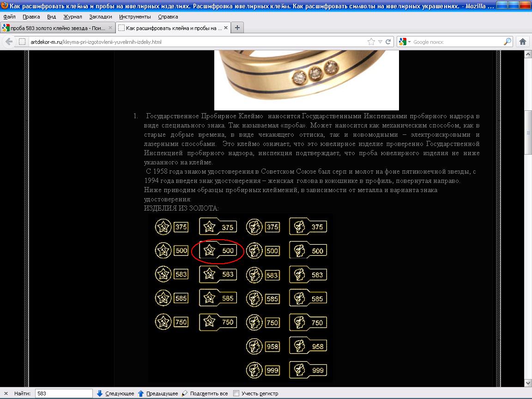Reload the page
The height and width of the screenshot is (399, 532).
[388, 42]
